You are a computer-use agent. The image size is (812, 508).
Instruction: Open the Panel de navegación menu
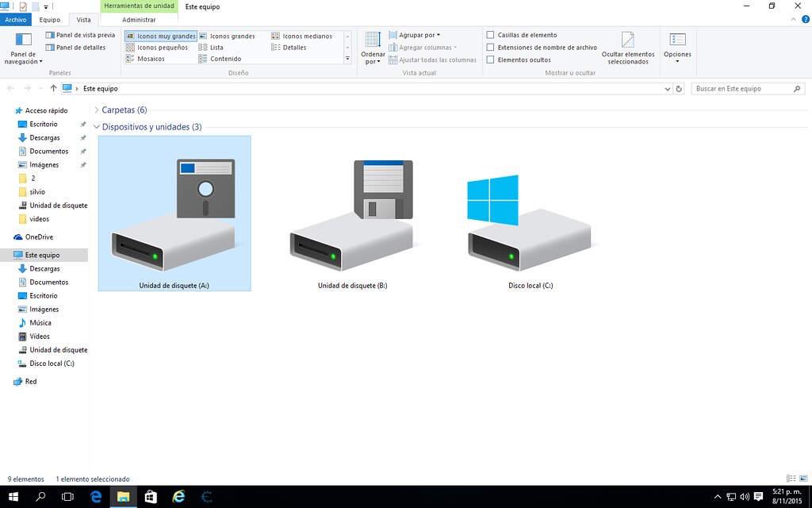23,48
